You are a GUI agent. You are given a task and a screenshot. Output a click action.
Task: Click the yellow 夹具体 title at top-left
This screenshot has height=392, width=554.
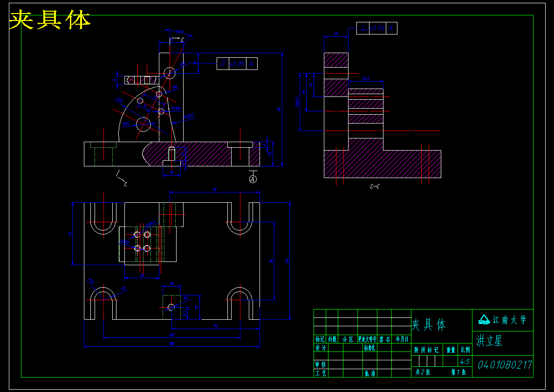(x=49, y=20)
